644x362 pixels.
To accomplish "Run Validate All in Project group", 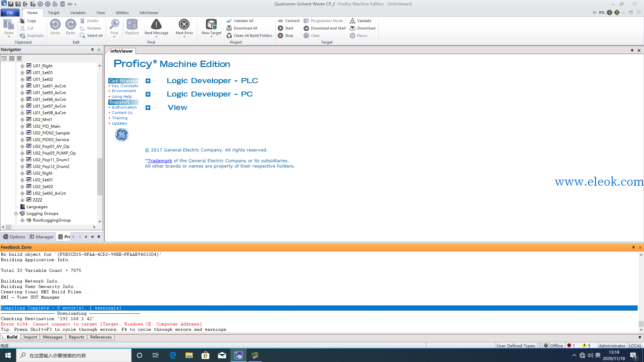I will point(240,21).
